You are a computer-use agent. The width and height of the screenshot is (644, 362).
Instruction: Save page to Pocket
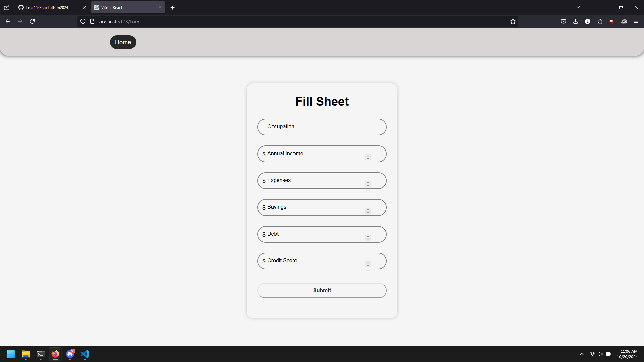tap(563, 22)
